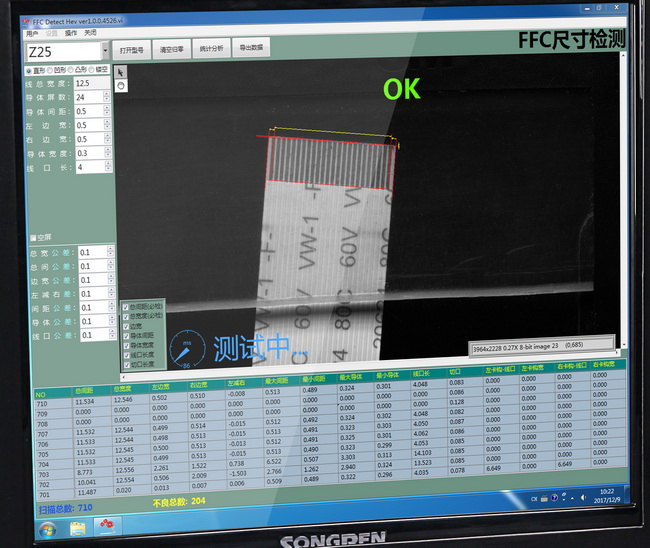
Task: Select the 凹形 concave shape radio button
Action: 50,70
